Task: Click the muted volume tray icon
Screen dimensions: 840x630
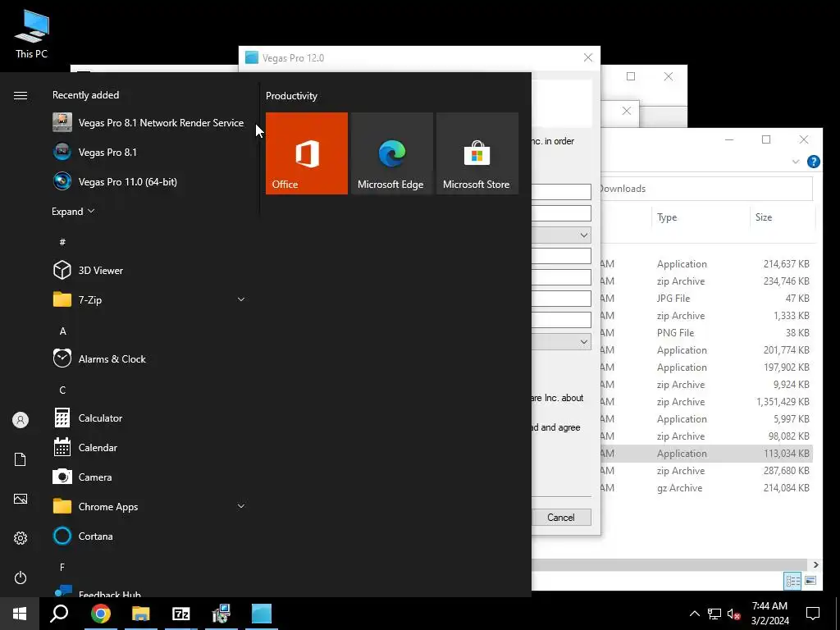Action: click(733, 614)
